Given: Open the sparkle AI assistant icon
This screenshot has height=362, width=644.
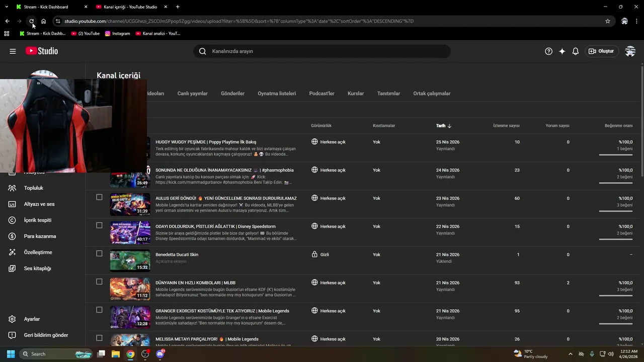Looking at the screenshot, I should click(562, 51).
